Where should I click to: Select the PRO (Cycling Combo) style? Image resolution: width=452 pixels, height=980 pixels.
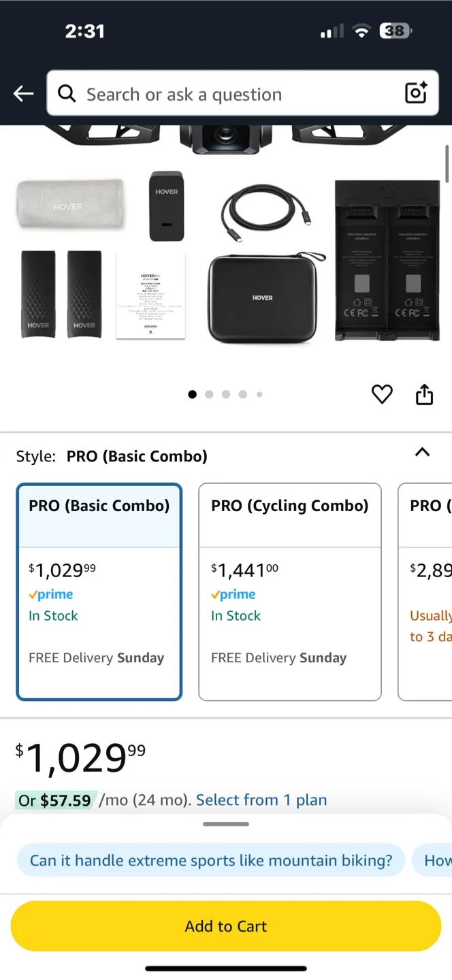tap(289, 591)
